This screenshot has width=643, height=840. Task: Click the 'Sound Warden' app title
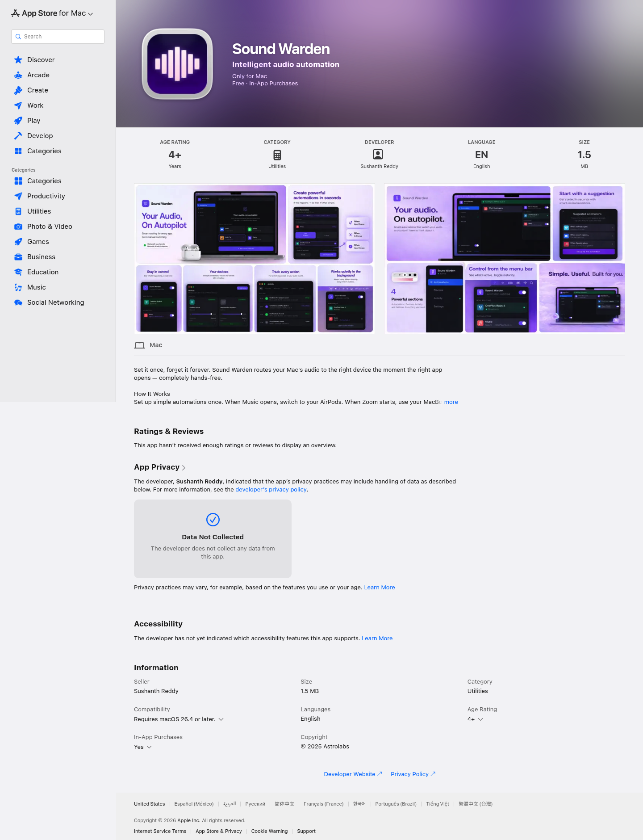click(281, 49)
